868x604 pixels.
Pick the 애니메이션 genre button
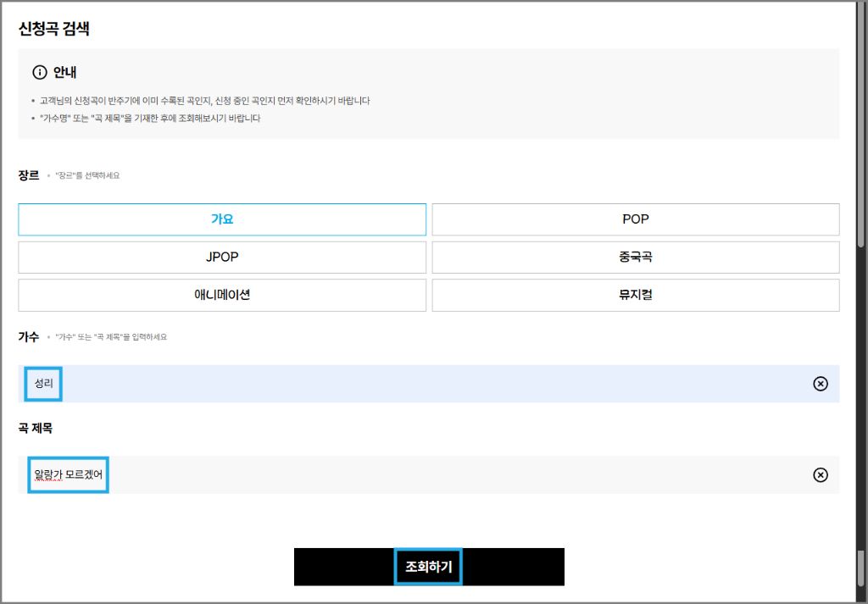222,295
